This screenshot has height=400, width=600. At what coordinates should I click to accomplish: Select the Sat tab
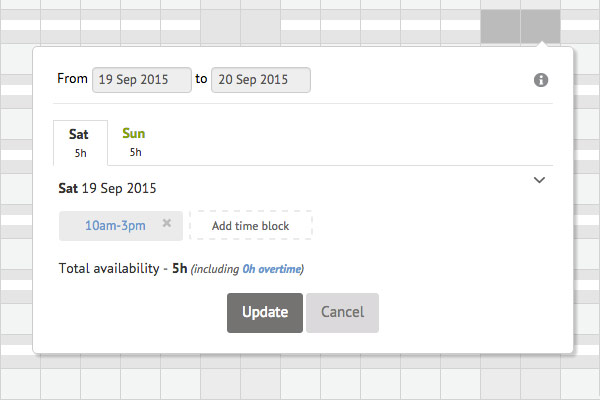pos(80,143)
